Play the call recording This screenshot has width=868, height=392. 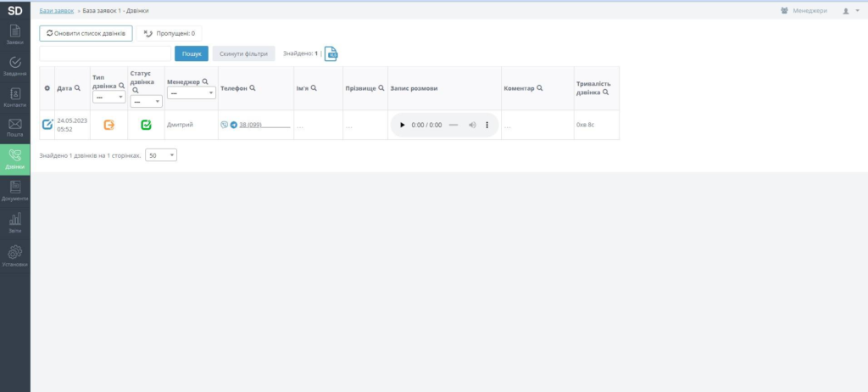403,125
